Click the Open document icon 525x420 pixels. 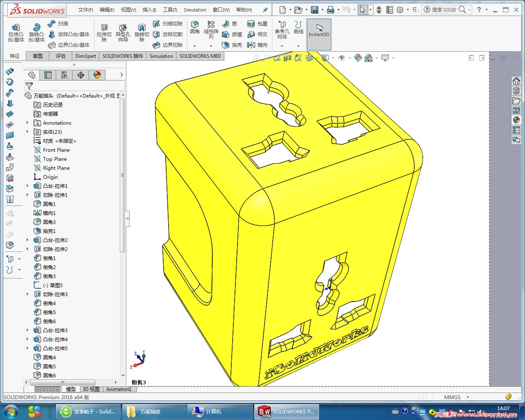point(298,10)
